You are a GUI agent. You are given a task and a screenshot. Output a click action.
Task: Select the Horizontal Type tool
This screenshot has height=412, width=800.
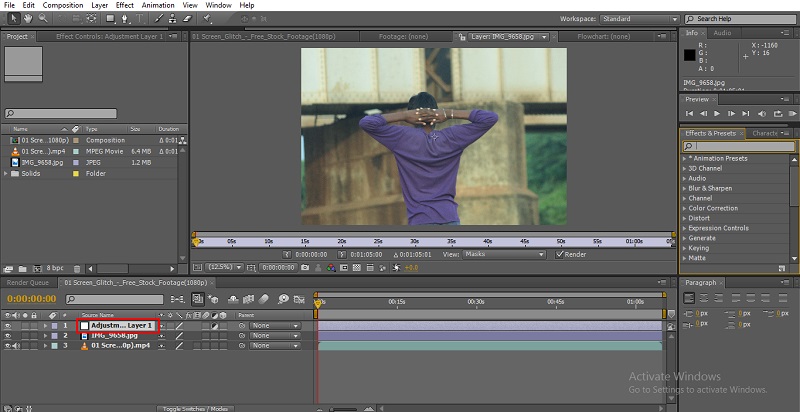139,18
